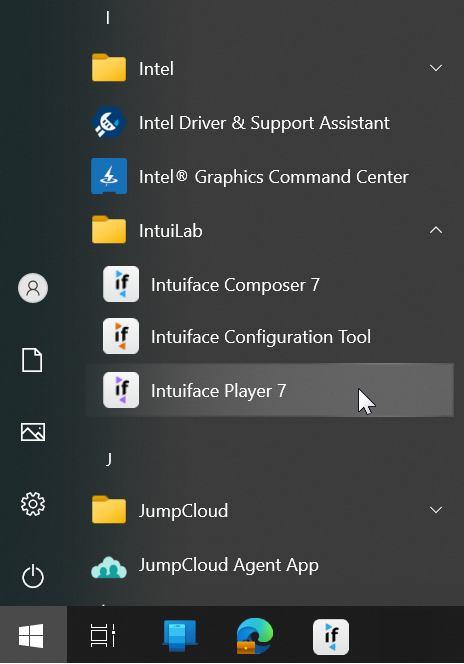
Task: Click JumpCloud Agent App cloud icon
Action: pos(109,567)
